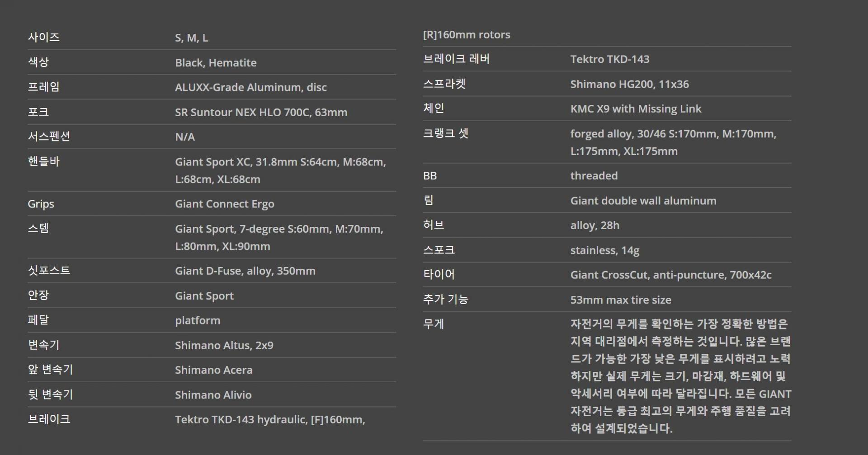Select the "Shimano HG200, 11x36" sprocket value
This screenshot has width=868, height=455.
tap(630, 84)
